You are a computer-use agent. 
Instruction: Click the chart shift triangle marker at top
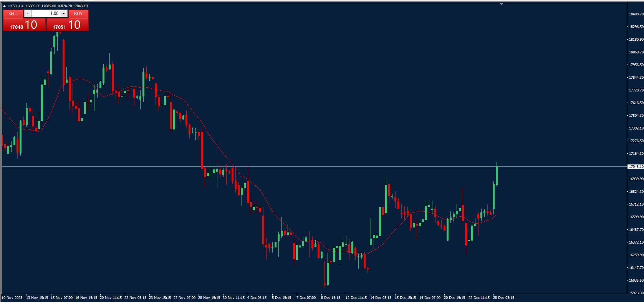(x=501, y=3)
